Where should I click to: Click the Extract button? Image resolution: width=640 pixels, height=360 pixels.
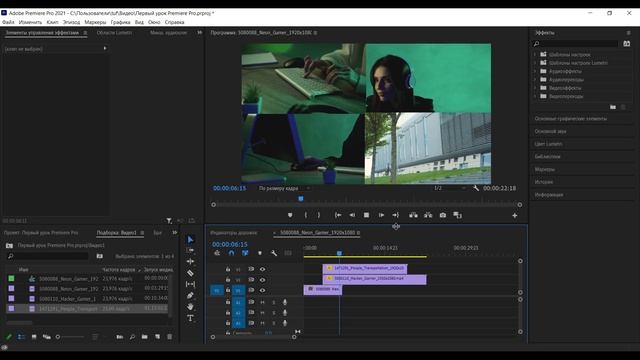[428, 215]
